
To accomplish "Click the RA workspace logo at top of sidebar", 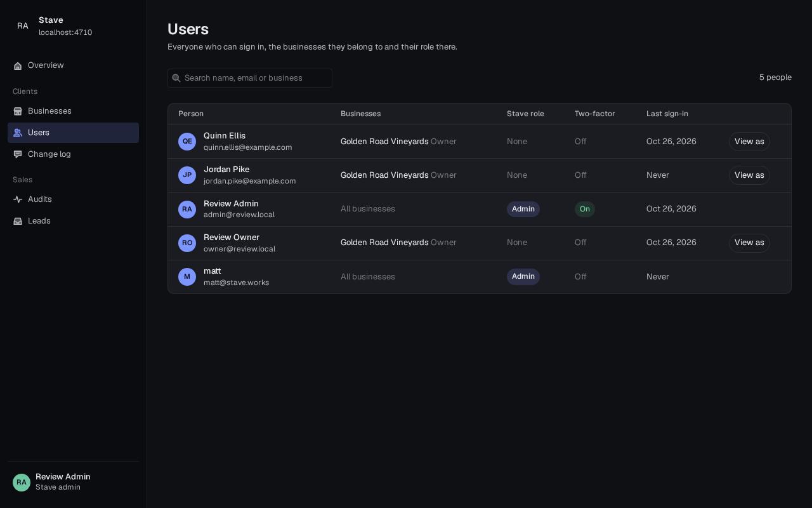I will (x=23, y=26).
